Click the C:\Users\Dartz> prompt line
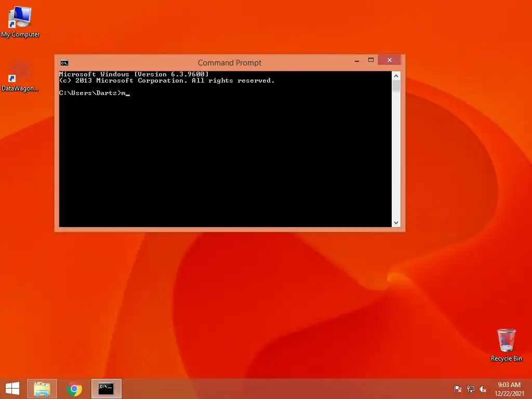The width and height of the screenshot is (532, 399). tap(95, 93)
